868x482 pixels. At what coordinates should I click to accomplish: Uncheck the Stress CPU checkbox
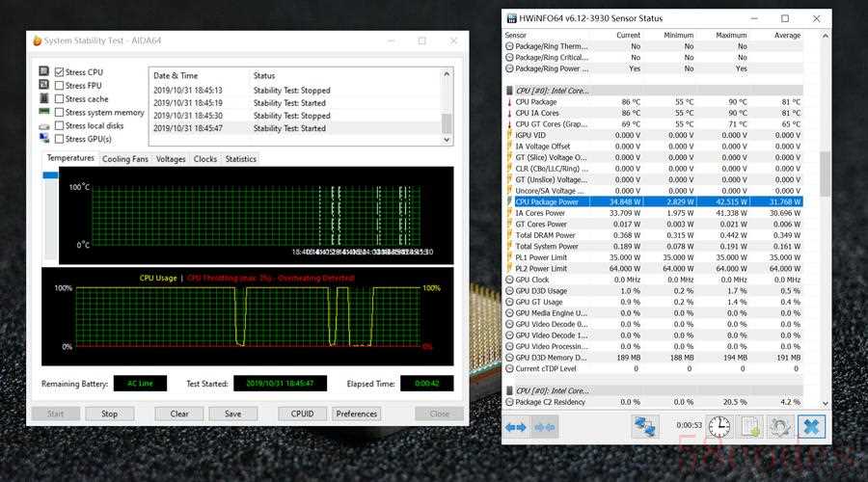click(x=60, y=72)
